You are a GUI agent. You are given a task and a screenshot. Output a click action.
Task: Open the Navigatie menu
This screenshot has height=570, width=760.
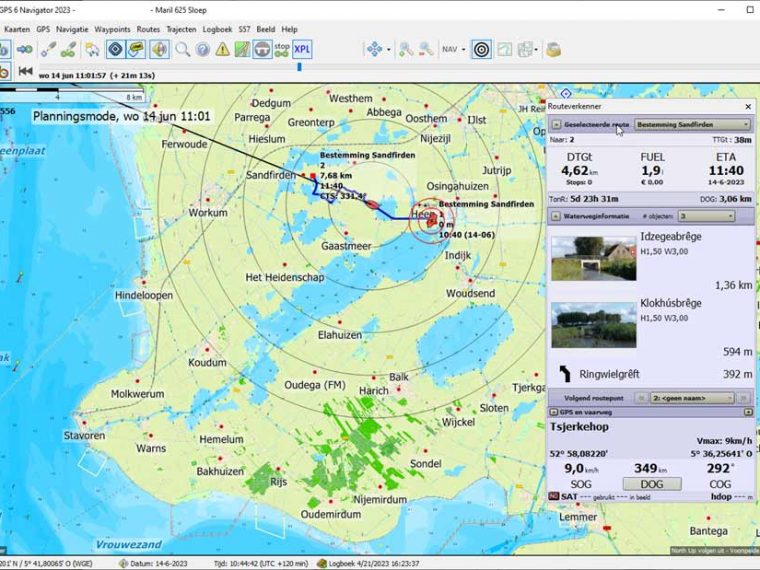pos(72,29)
